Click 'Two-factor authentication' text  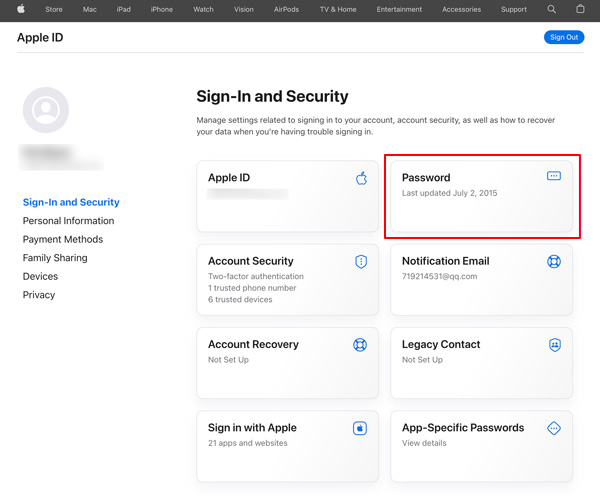(256, 276)
